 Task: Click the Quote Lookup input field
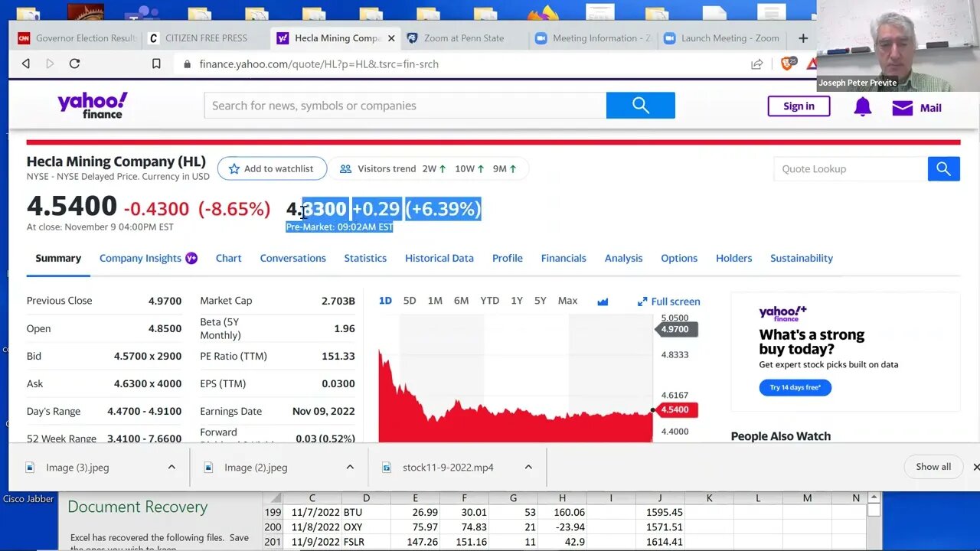(x=851, y=169)
